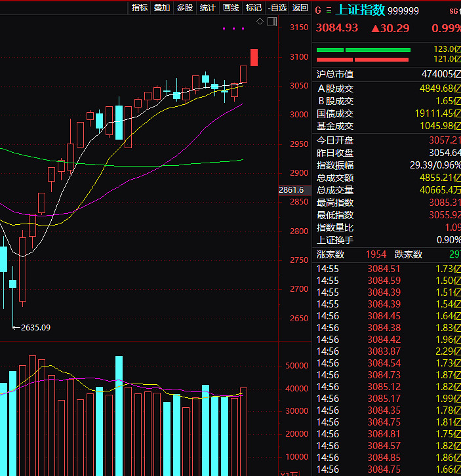Image resolution: width=461 pixels, height=476 pixels.
Task: Remove from watchlist via -自选
Action: 277,8
